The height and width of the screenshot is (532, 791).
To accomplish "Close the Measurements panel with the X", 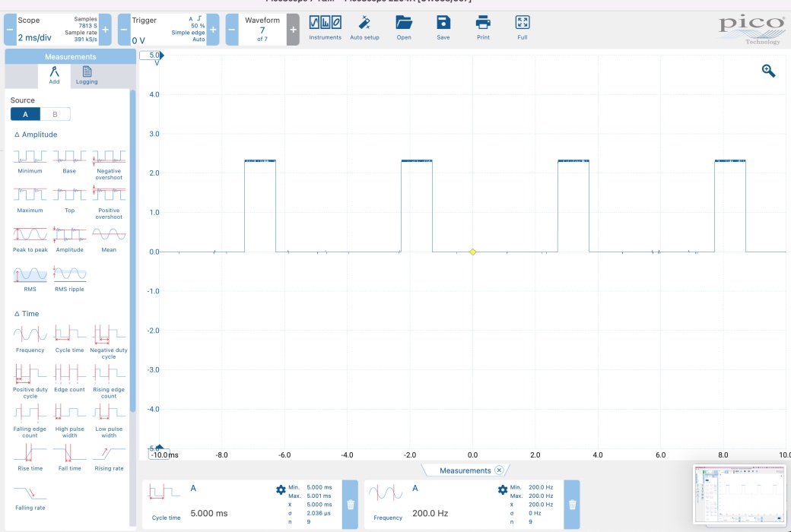I will coord(499,470).
